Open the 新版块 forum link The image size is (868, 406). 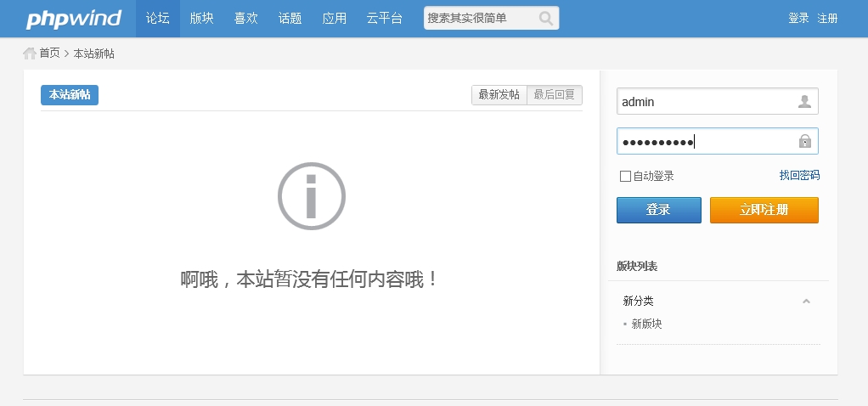[646, 324]
